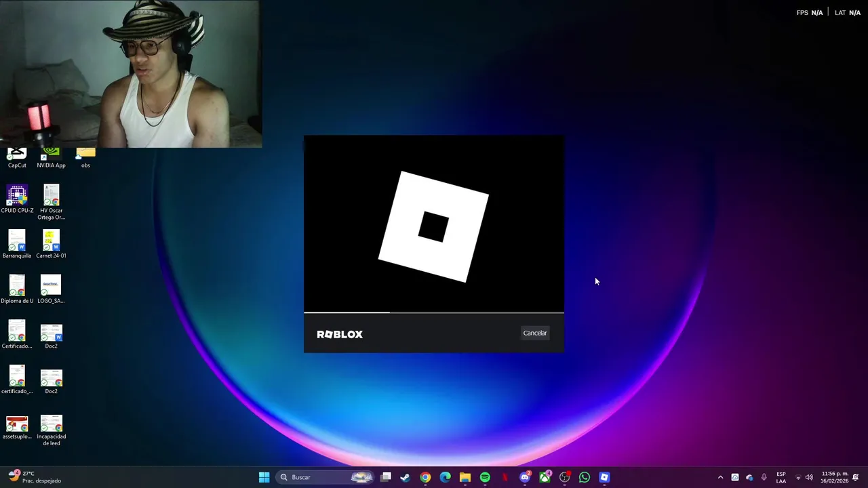
Task: Open Task View from taskbar
Action: [386, 477]
